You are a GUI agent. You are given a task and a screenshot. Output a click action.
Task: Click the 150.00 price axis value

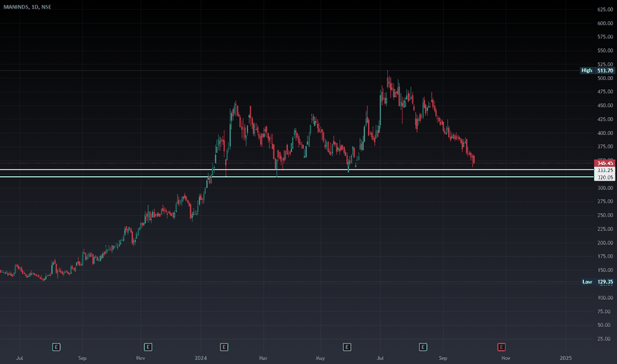point(605,270)
